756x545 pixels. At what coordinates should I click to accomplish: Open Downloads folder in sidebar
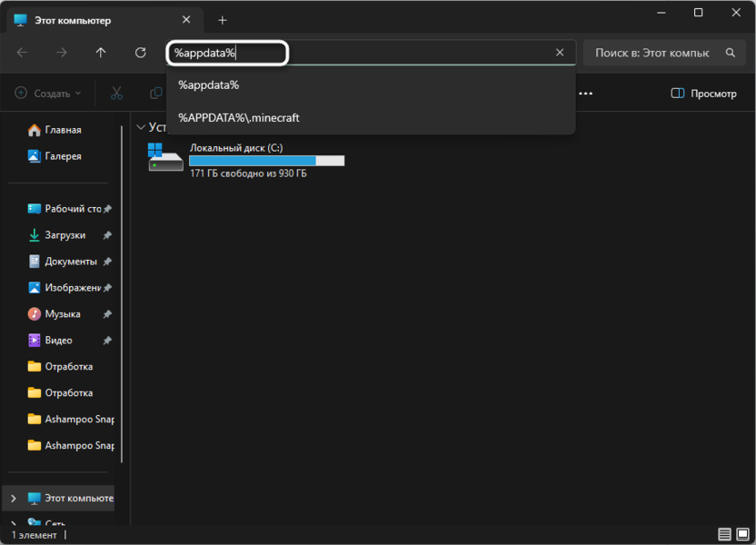tap(65, 235)
